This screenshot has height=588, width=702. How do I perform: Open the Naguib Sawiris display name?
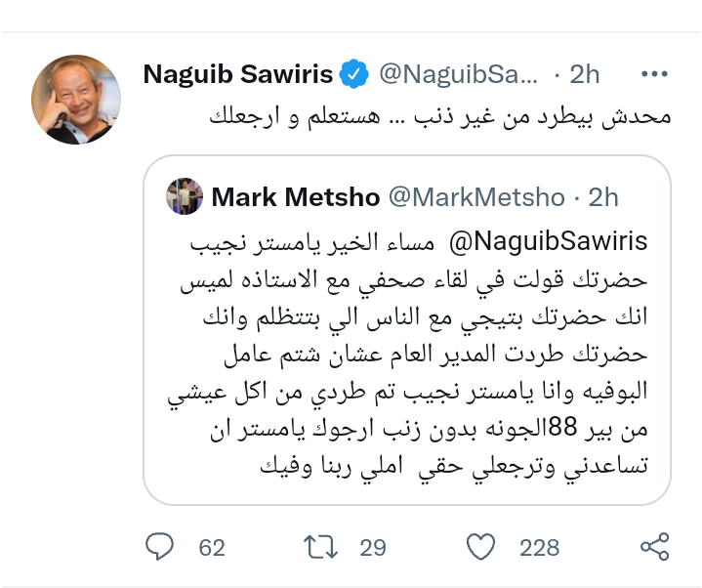237,74
